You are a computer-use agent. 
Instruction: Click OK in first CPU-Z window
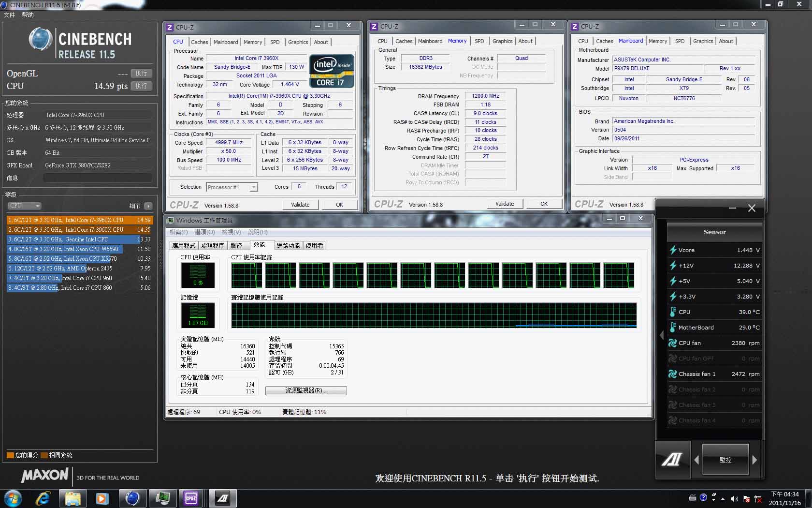pyautogui.click(x=339, y=205)
